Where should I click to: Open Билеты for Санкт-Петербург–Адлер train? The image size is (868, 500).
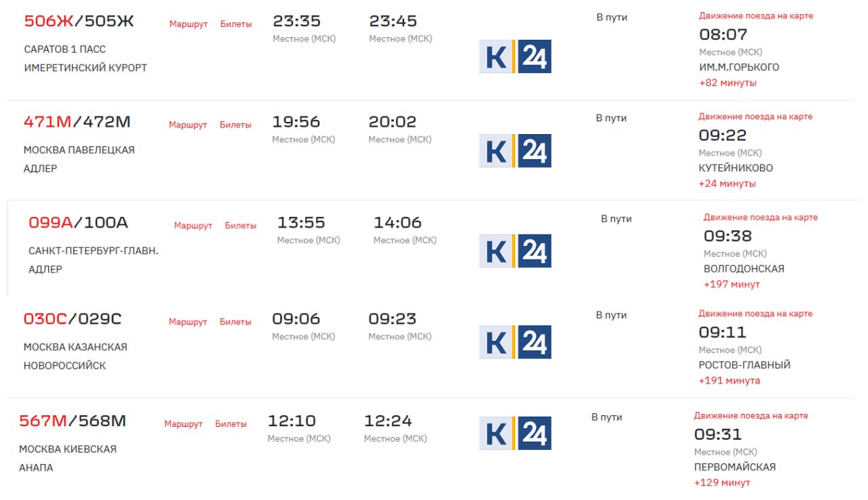[241, 226]
